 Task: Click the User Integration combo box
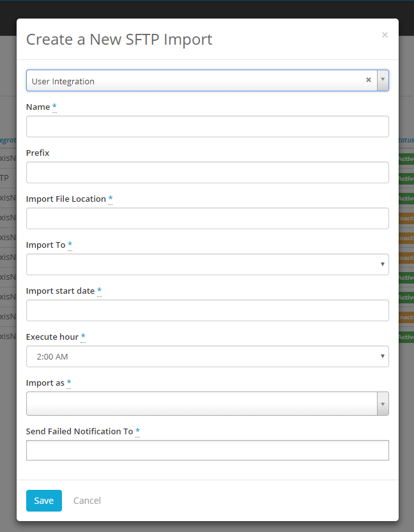(x=192, y=80)
